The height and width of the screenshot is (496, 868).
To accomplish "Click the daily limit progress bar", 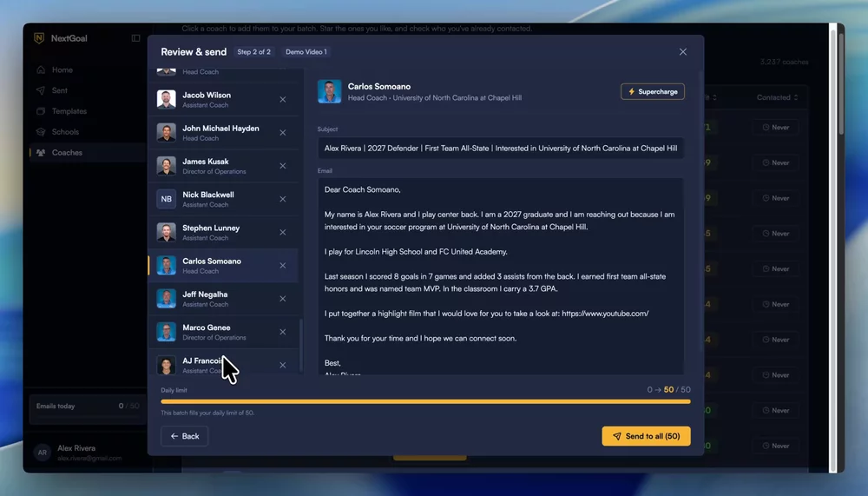I will (x=425, y=401).
